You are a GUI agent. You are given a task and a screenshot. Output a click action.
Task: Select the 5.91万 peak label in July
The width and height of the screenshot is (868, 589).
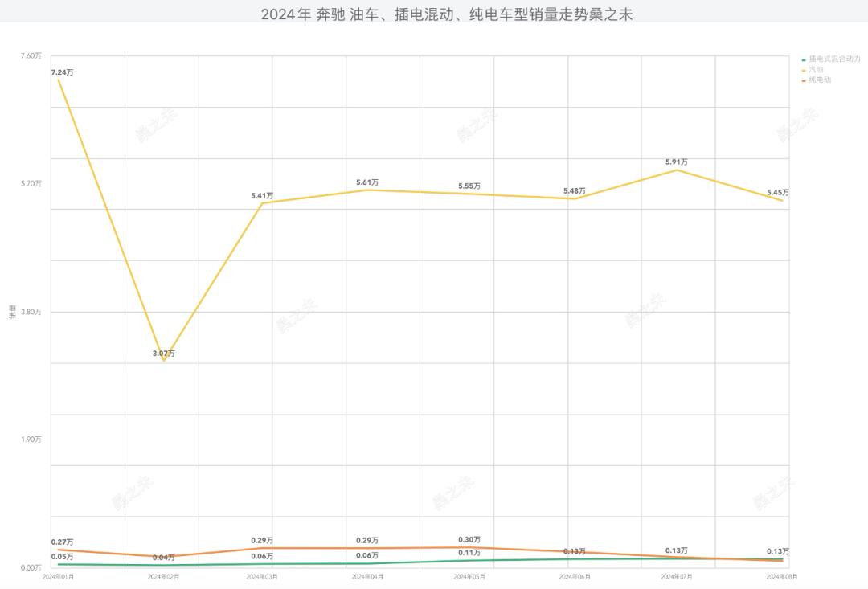point(677,162)
